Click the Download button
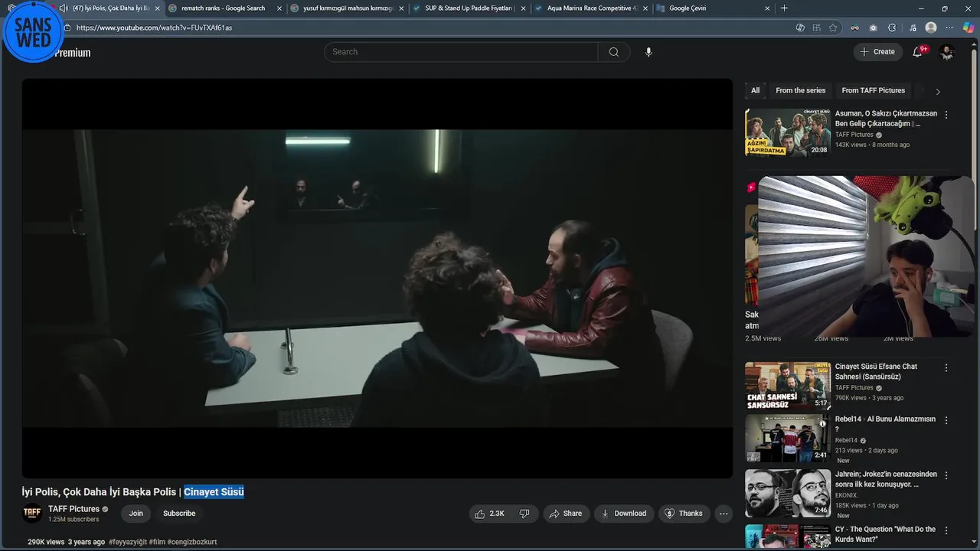Viewport: 980px width, 551px height. [624, 514]
